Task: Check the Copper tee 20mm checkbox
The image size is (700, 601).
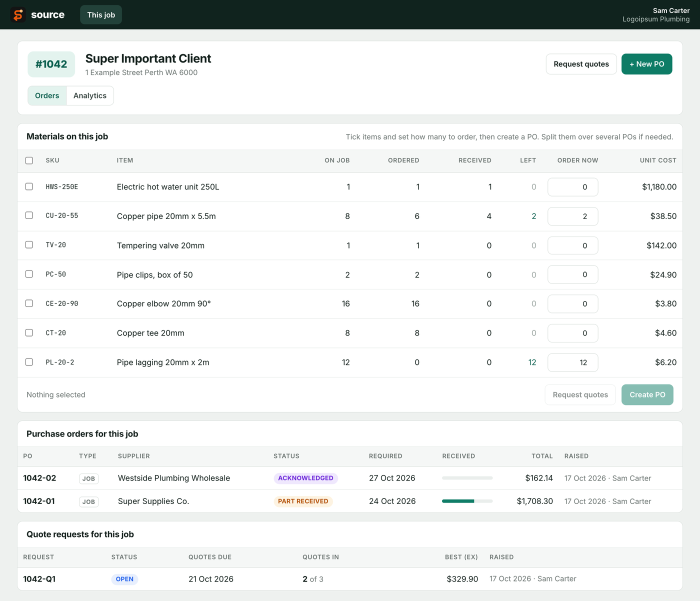Action: [29, 333]
